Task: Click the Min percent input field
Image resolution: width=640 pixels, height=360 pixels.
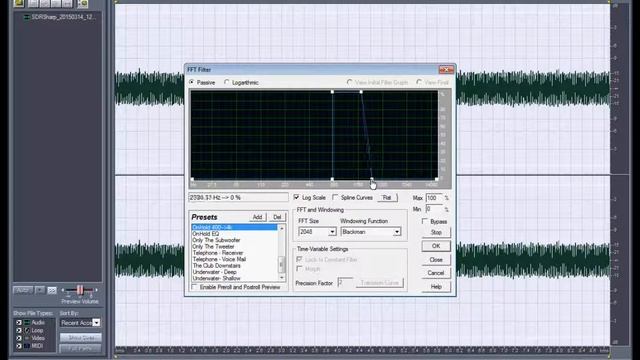Action: coord(434,209)
